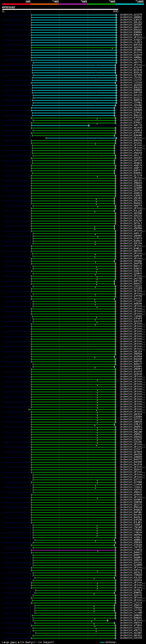Select the UniRef100_B9HUN6 label
Viewport: 146px width, 644px height.
click(131, 135)
